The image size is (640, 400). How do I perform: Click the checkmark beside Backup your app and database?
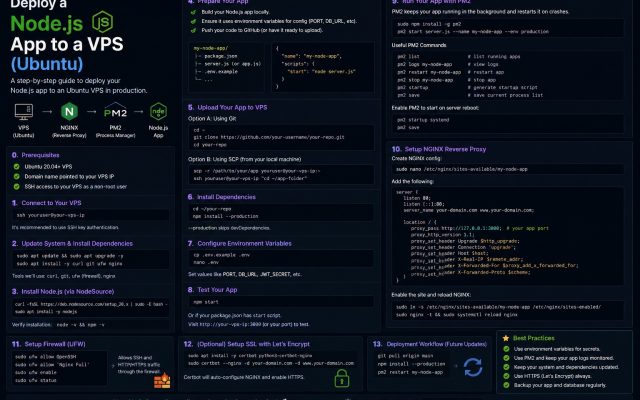click(507, 385)
